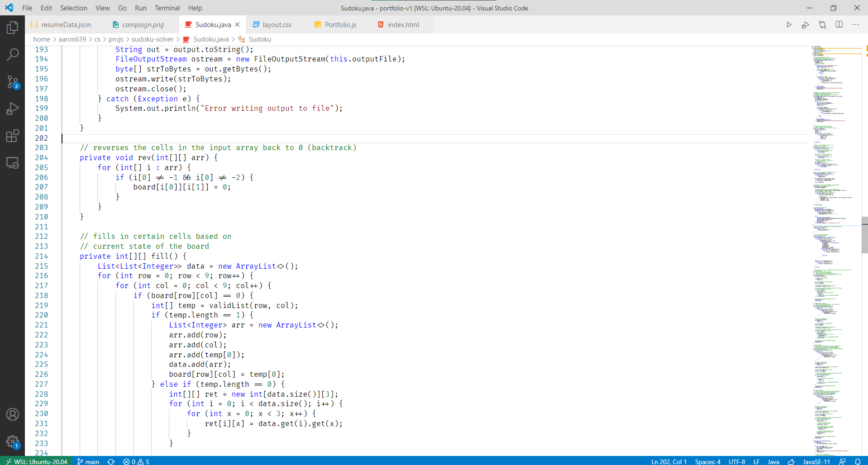868x465 pixels.
Task: Click the vertical scrollbar thumb
Action: click(864, 235)
